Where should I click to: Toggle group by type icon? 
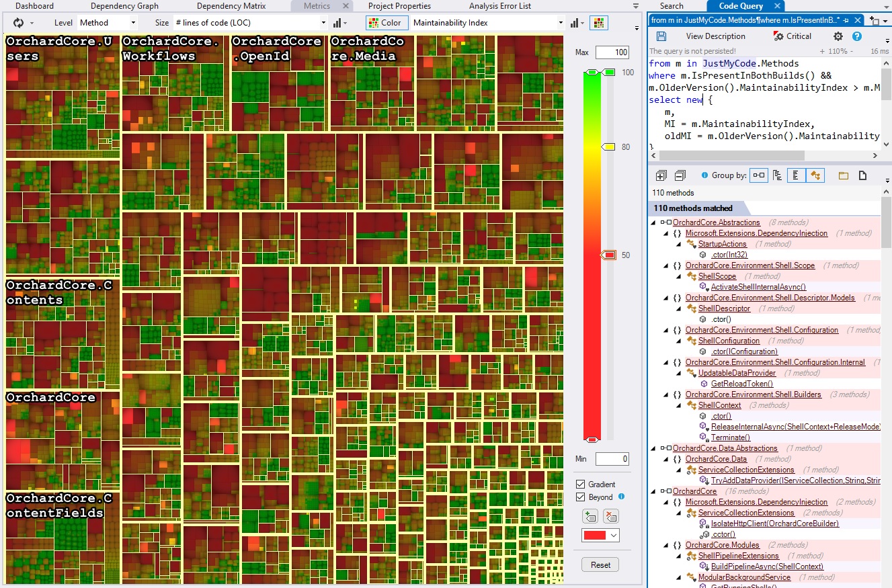tap(815, 175)
